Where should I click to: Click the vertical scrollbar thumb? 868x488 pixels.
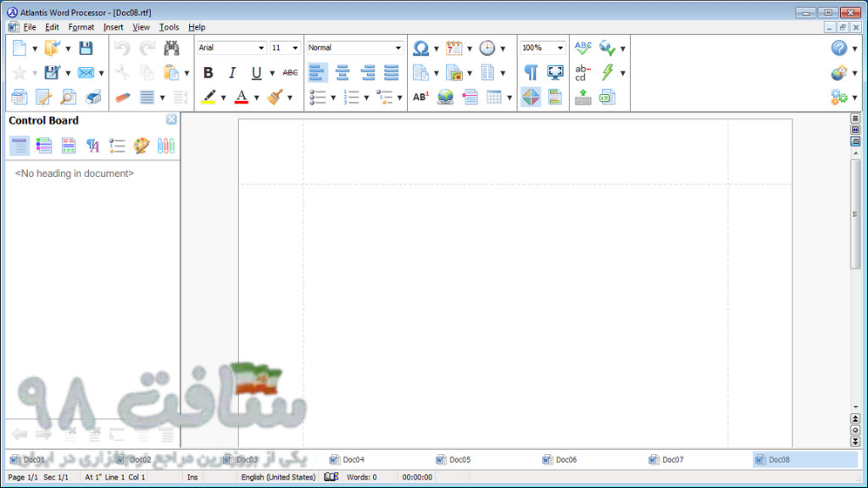[x=855, y=214]
